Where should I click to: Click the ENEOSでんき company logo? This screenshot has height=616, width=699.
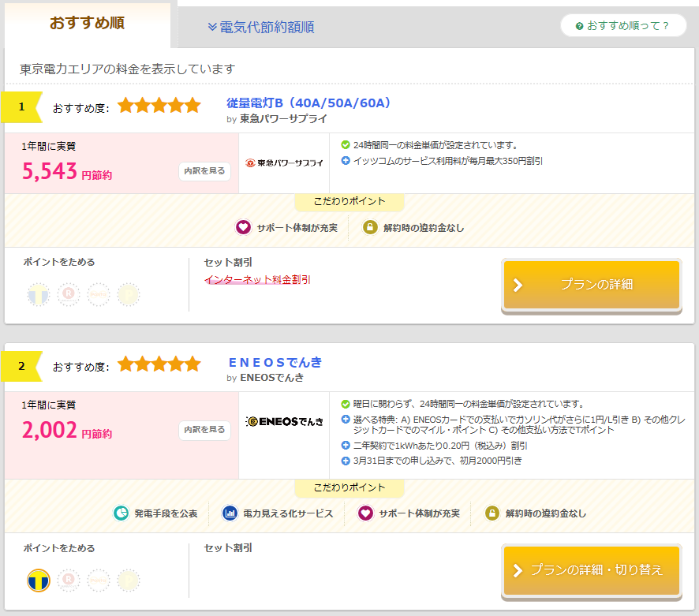click(285, 422)
